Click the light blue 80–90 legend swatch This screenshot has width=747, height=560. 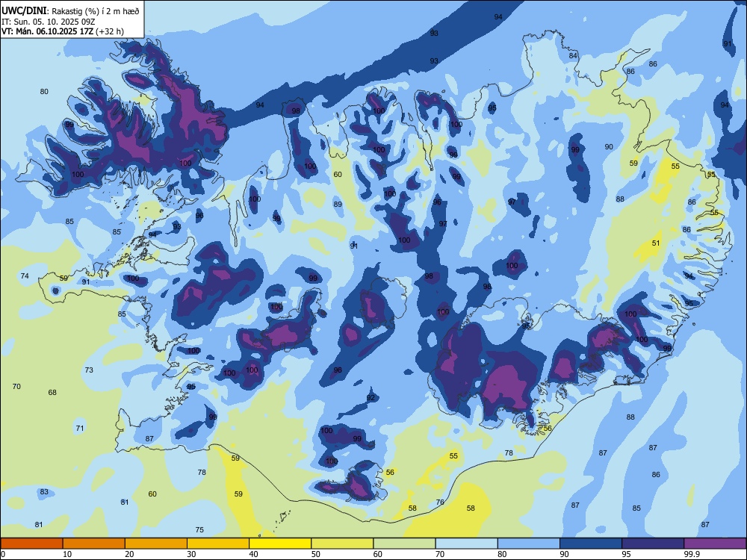529,544
